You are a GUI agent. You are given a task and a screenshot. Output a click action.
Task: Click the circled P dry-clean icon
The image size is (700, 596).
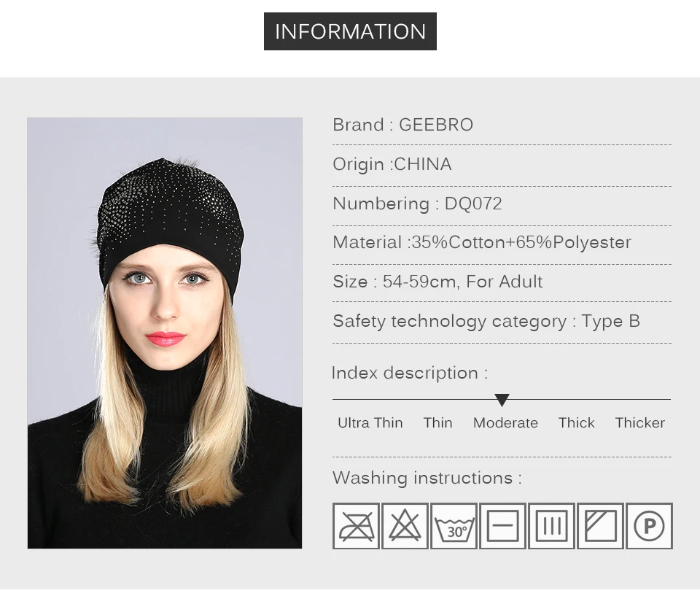pos(649,526)
